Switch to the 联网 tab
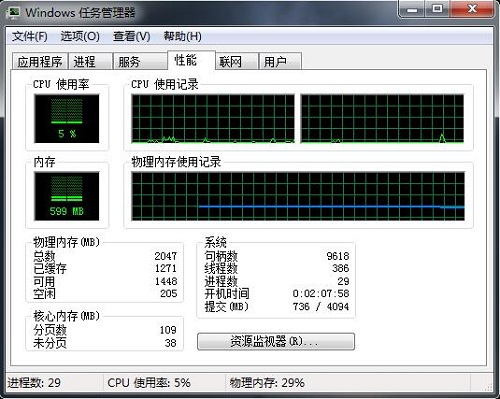This screenshot has width=500, height=399. pos(237,61)
